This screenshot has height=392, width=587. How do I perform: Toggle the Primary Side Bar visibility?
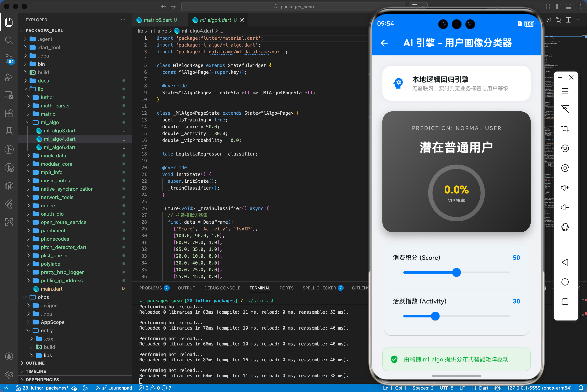(558, 7)
